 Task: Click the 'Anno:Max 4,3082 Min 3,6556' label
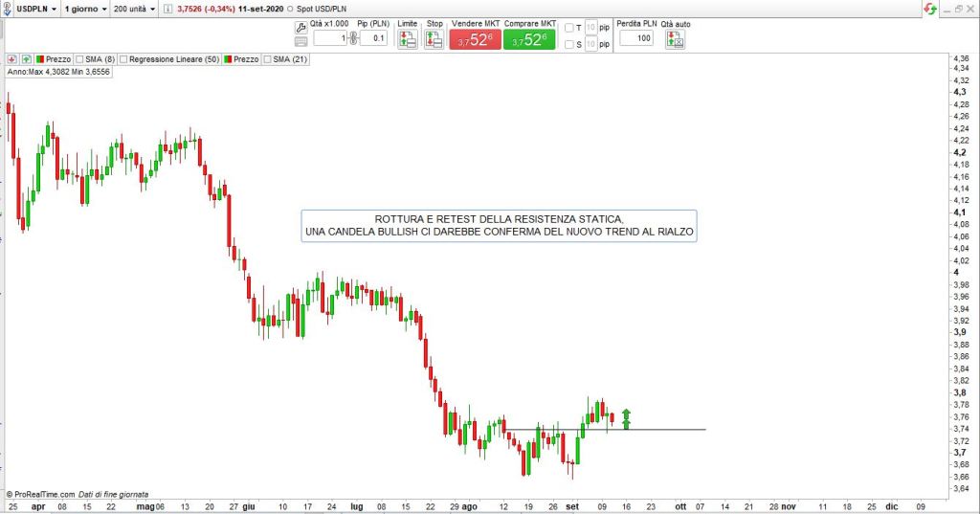(58, 72)
